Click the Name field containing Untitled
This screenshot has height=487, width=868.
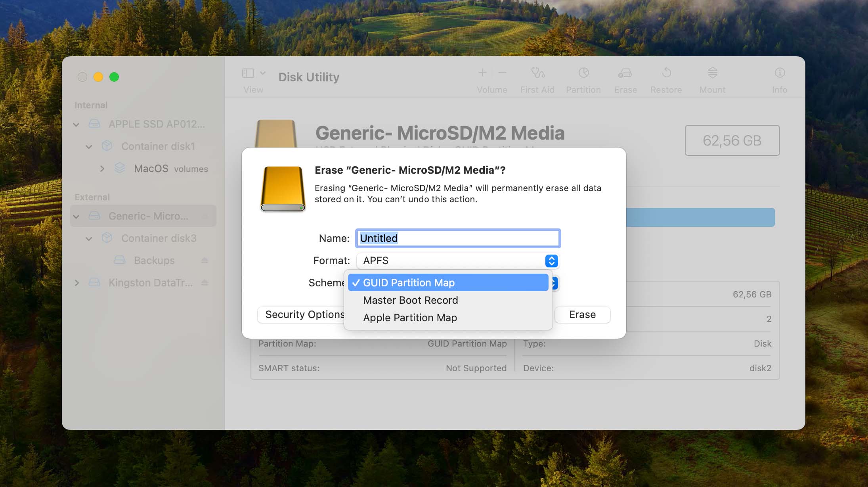pos(458,238)
